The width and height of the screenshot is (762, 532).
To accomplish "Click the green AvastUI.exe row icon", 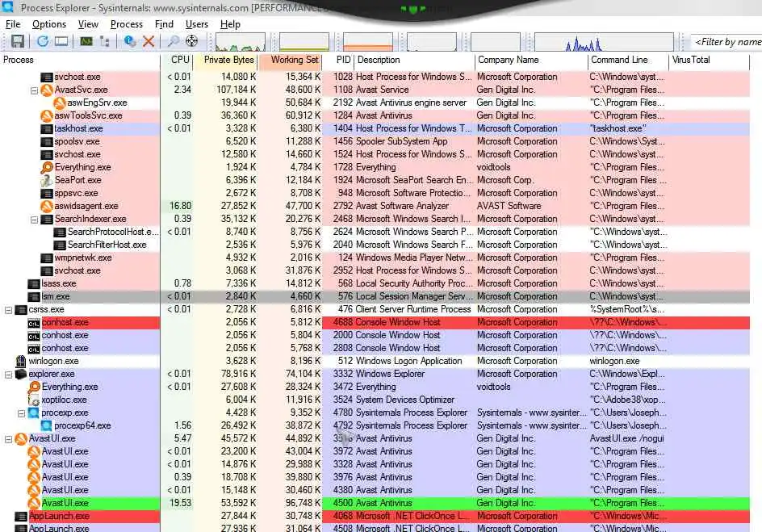I will (x=34, y=503).
